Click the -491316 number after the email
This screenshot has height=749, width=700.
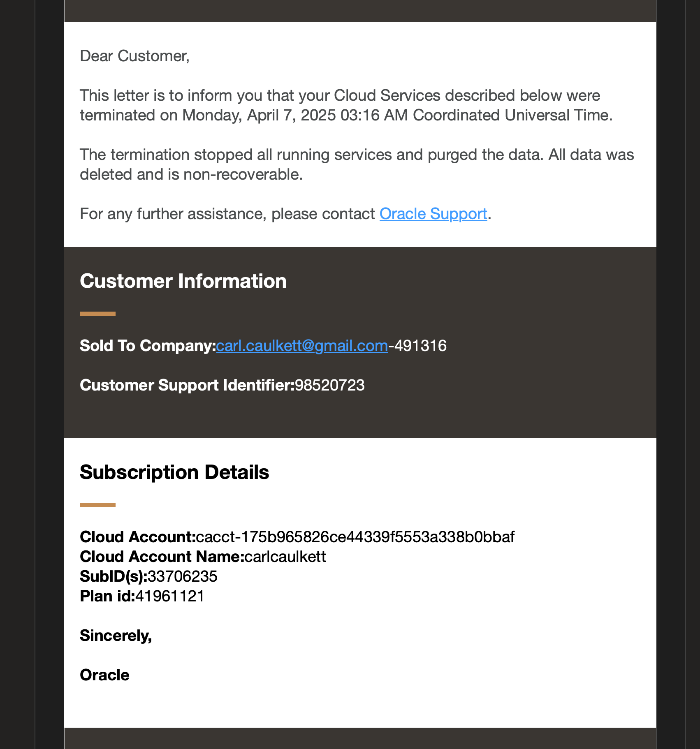pyautogui.click(x=417, y=346)
